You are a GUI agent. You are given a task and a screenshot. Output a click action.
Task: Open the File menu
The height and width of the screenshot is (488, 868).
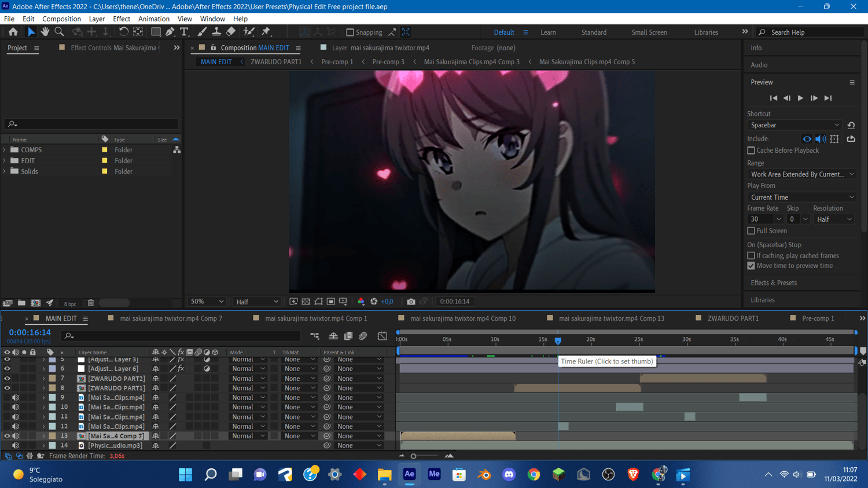(x=9, y=19)
